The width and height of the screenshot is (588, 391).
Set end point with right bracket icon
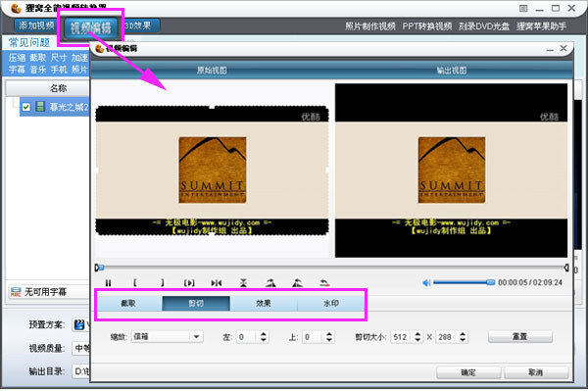[162, 282]
